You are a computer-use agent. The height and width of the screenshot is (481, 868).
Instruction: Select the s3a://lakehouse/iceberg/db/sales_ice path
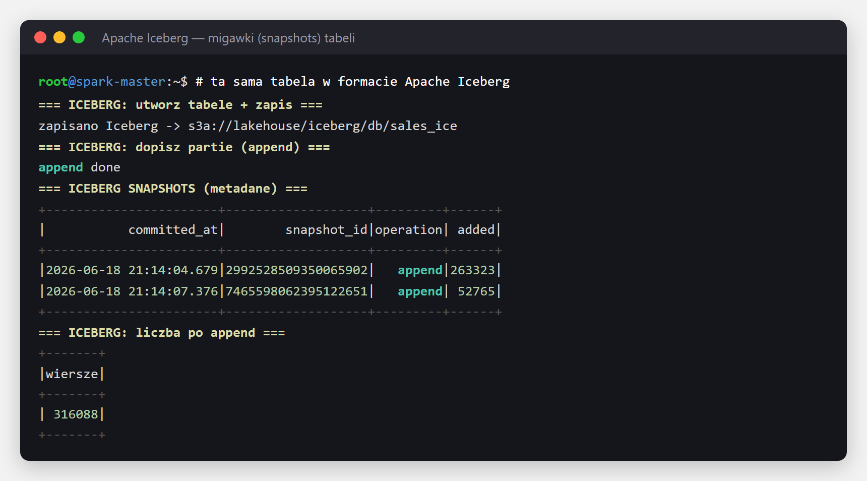(x=323, y=126)
